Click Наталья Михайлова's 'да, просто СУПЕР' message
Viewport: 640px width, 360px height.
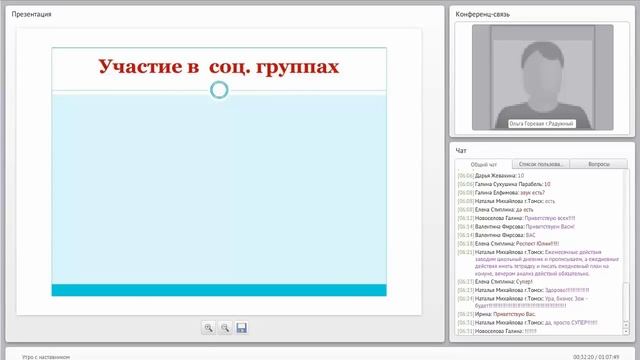527,323
